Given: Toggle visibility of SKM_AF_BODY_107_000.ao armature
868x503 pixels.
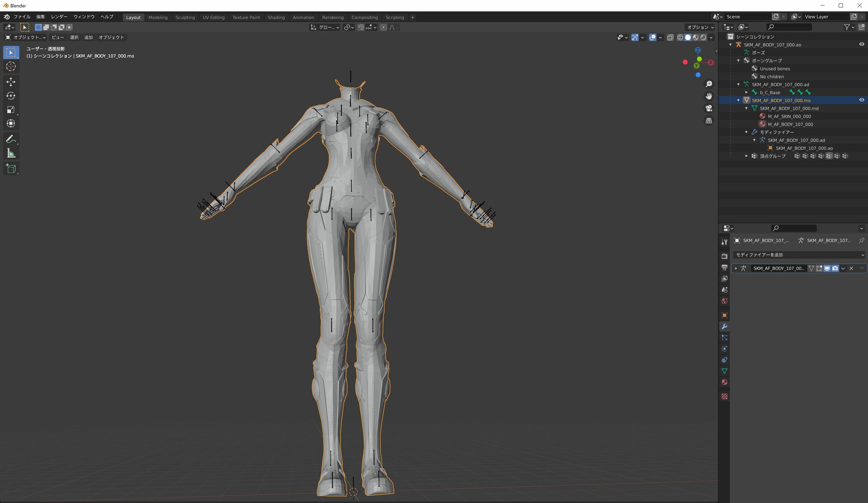Looking at the screenshot, I should (862, 44).
